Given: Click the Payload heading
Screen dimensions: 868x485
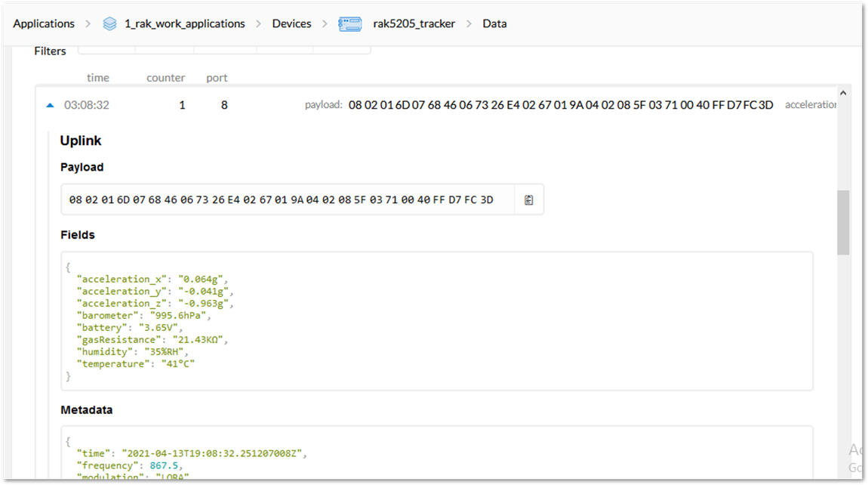Looking at the screenshot, I should click(x=82, y=168).
